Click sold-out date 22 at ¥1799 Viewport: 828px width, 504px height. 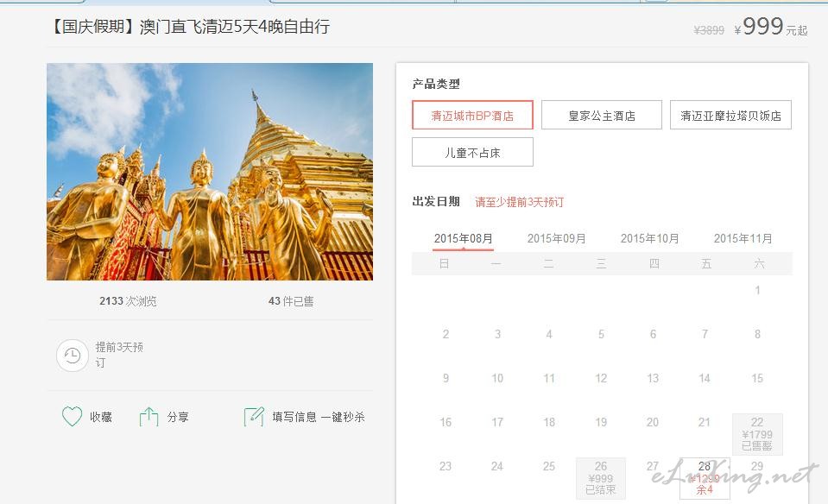[757, 434]
